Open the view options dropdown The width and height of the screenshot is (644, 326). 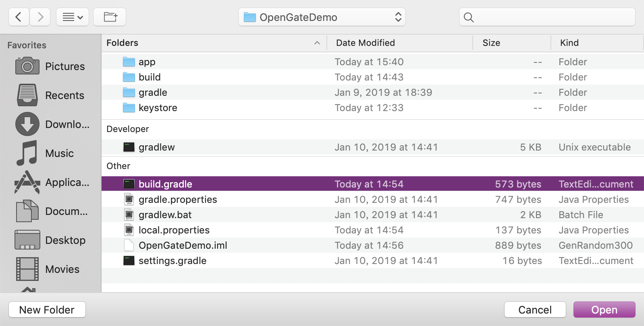73,17
